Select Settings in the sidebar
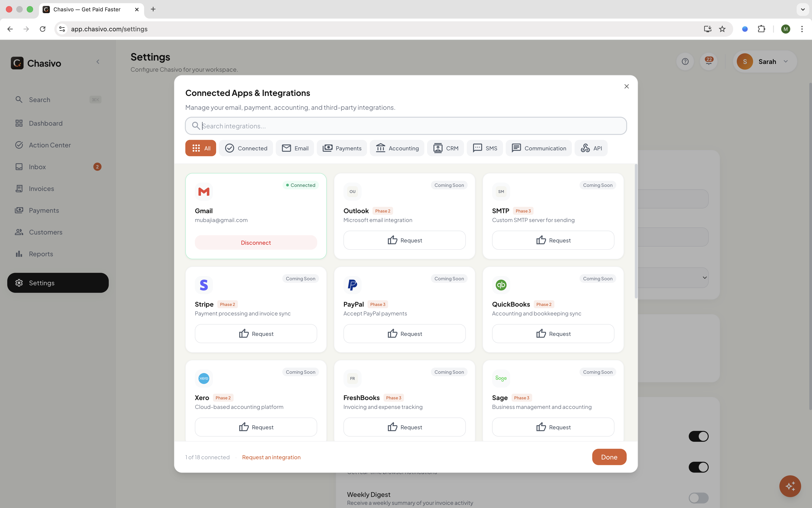Screen dimensions: 812x508 point(58,283)
